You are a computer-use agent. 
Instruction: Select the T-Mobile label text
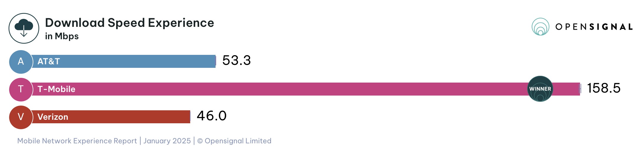56,89
